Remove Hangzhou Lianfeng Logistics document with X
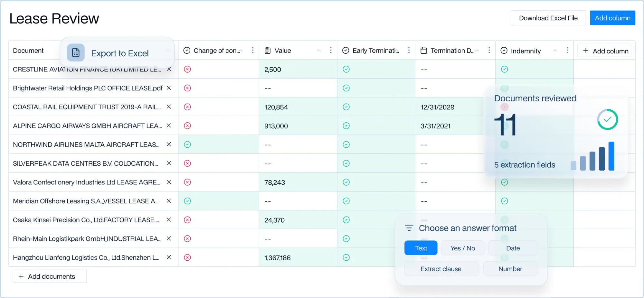The height and width of the screenshot is (298, 644). [169, 257]
